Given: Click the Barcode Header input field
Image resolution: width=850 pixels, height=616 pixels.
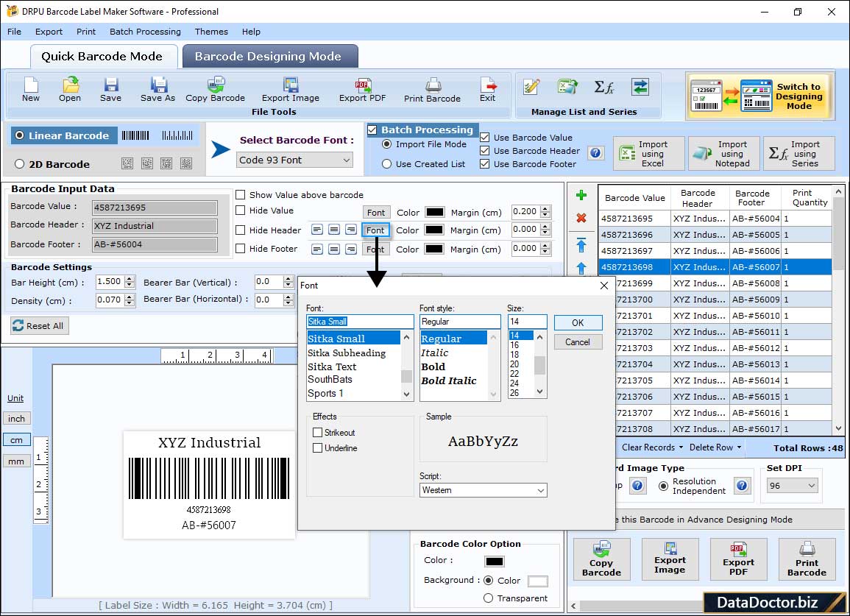Looking at the screenshot, I should click(155, 226).
